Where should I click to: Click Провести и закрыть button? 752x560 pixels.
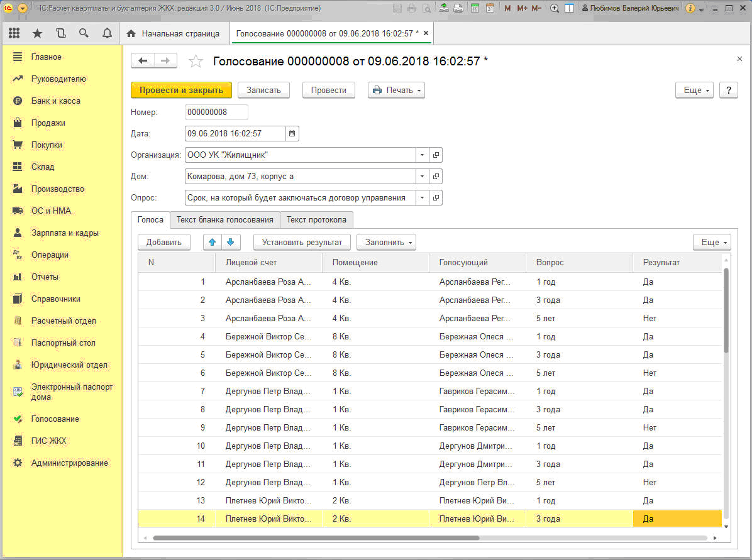181,90
